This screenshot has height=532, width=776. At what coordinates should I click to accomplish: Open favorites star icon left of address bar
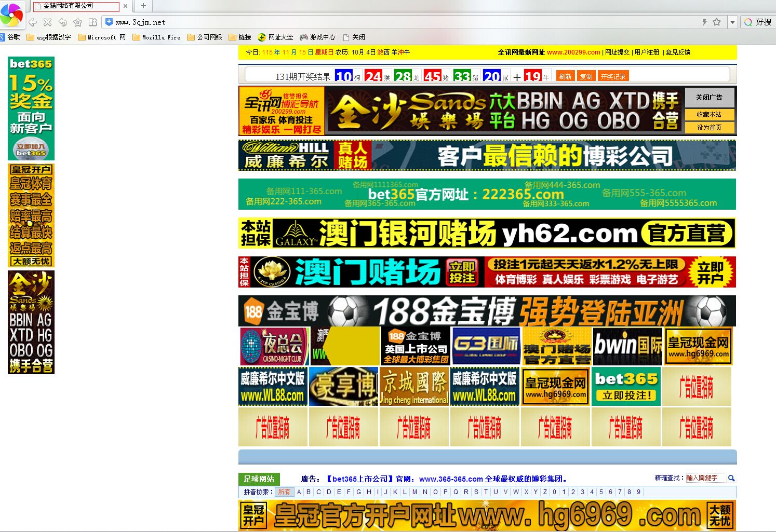pos(77,22)
